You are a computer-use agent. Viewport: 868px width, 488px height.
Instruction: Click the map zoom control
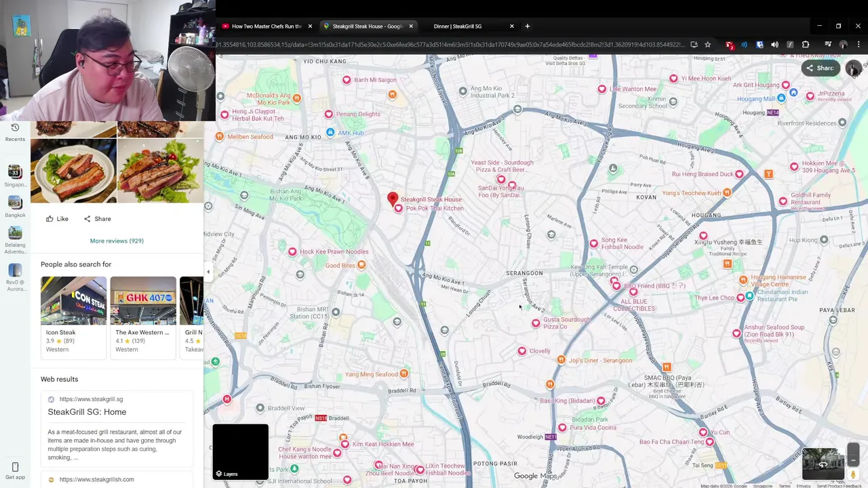point(853,453)
